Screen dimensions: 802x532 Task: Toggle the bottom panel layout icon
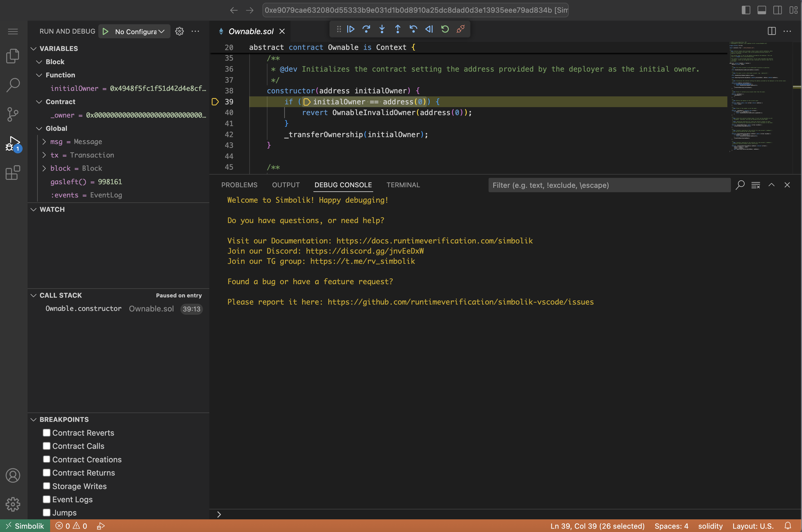coord(762,10)
